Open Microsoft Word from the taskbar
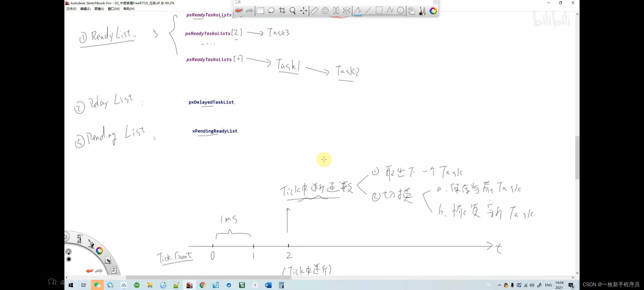The image size is (644, 290). (268, 285)
